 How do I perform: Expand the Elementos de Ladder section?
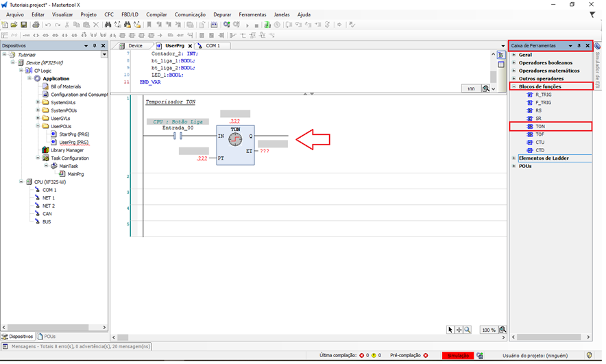[x=514, y=158]
